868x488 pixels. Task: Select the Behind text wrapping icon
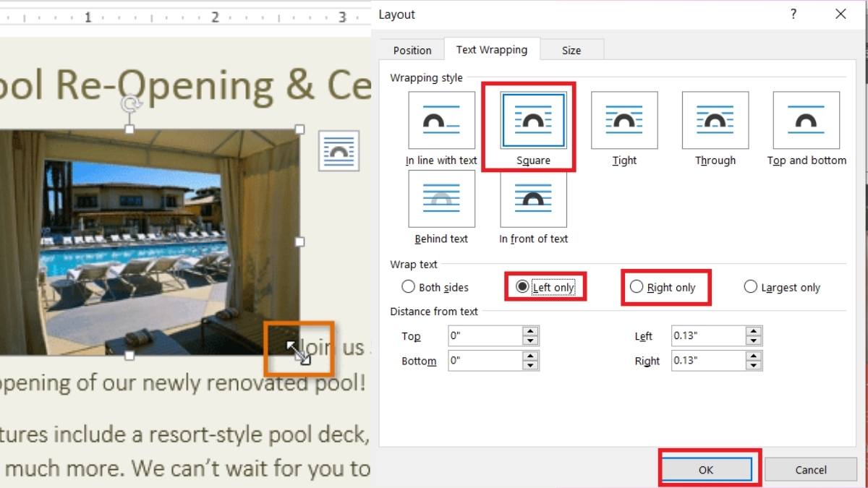click(x=441, y=199)
